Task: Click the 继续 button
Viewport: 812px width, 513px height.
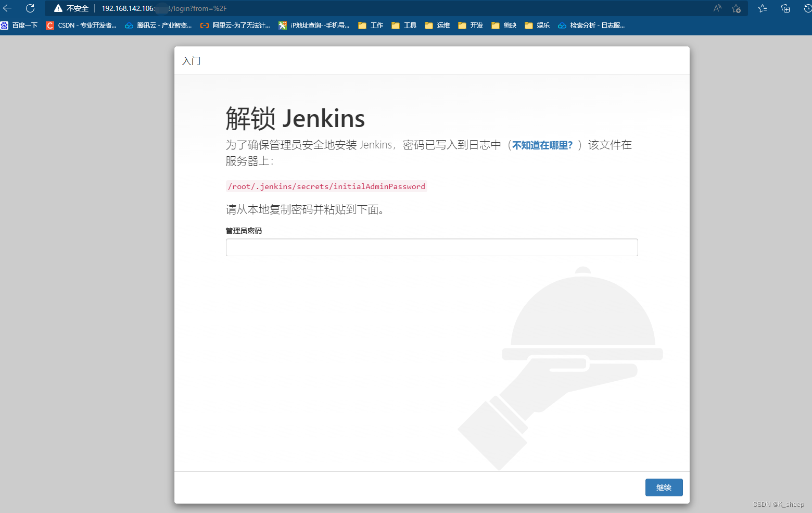Action: (664, 487)
